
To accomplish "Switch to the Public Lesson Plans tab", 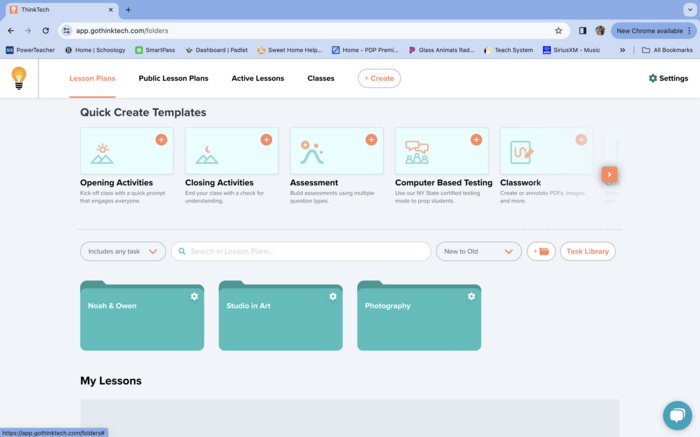I will click(x=173, y=78).
